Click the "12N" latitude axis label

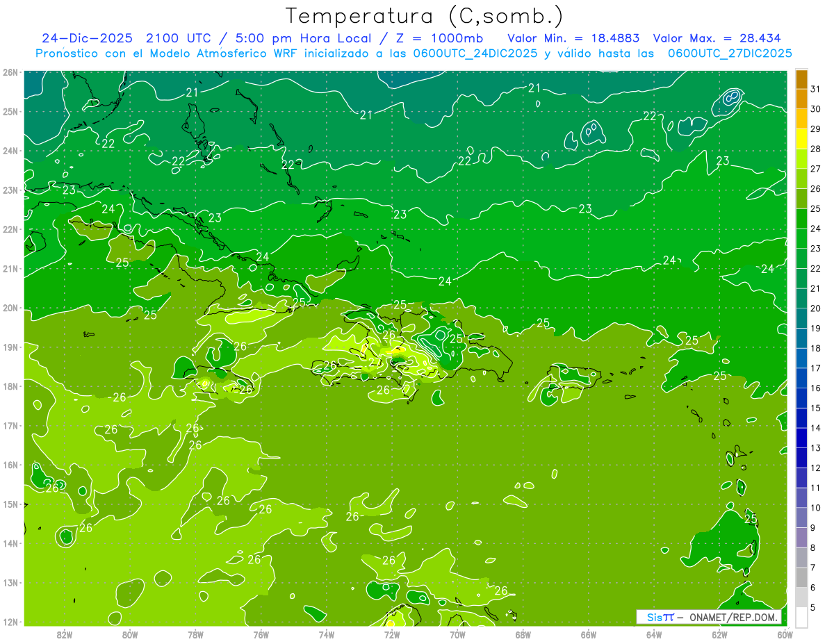(x=10, y=622)
